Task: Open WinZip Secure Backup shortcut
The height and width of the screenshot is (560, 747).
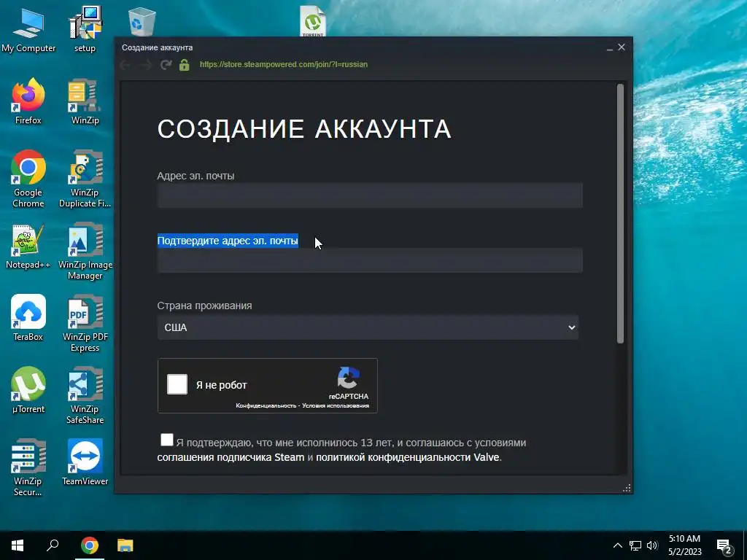Action: click(28, 468)
